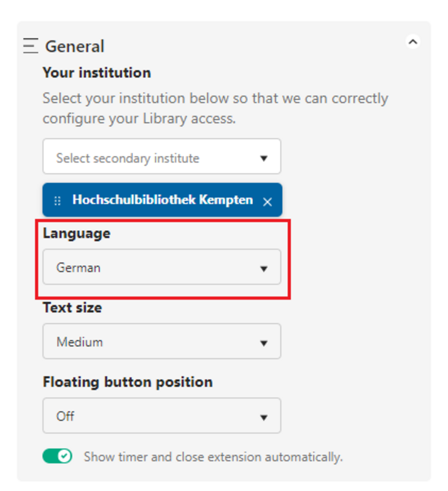Click the arrow icon of the German dropdown
The height and width of the screenshot is (491, 448).
pyautogui.click(x=264, y=269)
